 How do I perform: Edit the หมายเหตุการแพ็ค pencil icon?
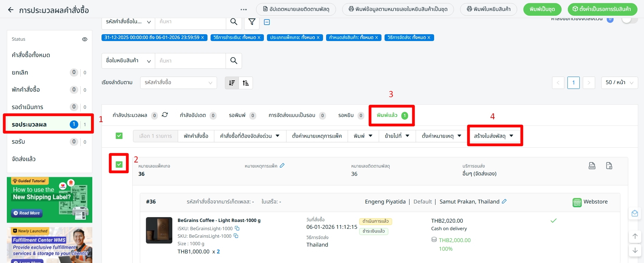pos(282,166)
